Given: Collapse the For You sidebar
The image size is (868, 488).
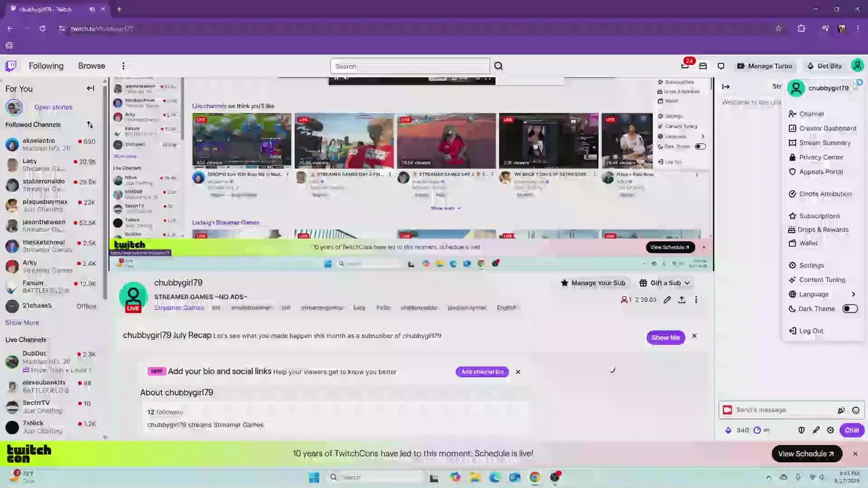Looking at the screenshot, I should [90, 88].
